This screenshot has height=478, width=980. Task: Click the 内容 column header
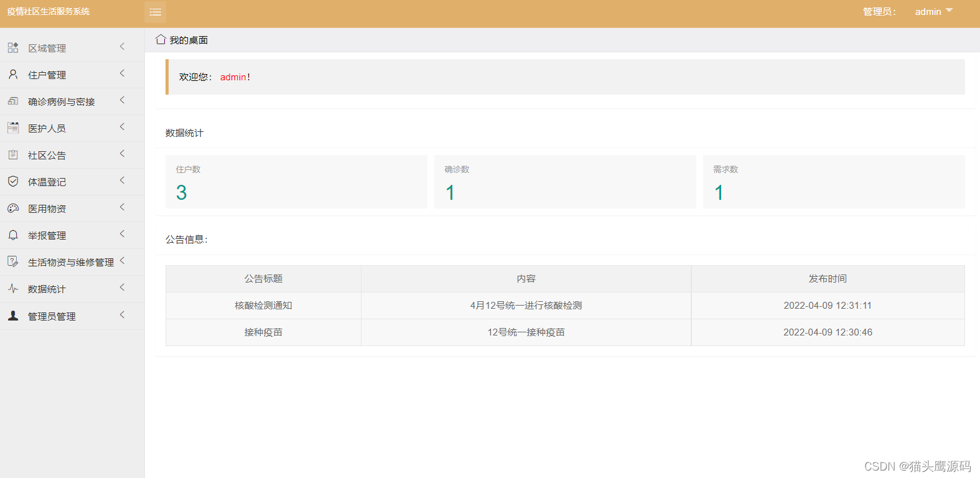[x=526, y=279]
